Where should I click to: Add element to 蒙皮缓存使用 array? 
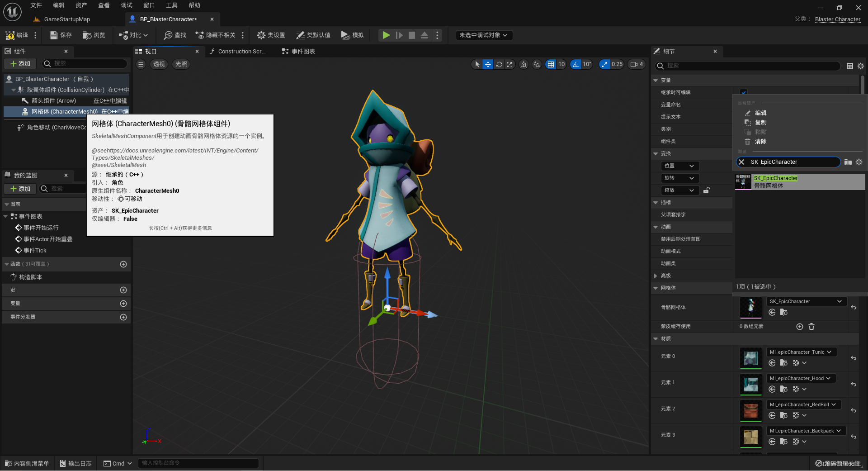pyautogui.click(x=799, y=327)
